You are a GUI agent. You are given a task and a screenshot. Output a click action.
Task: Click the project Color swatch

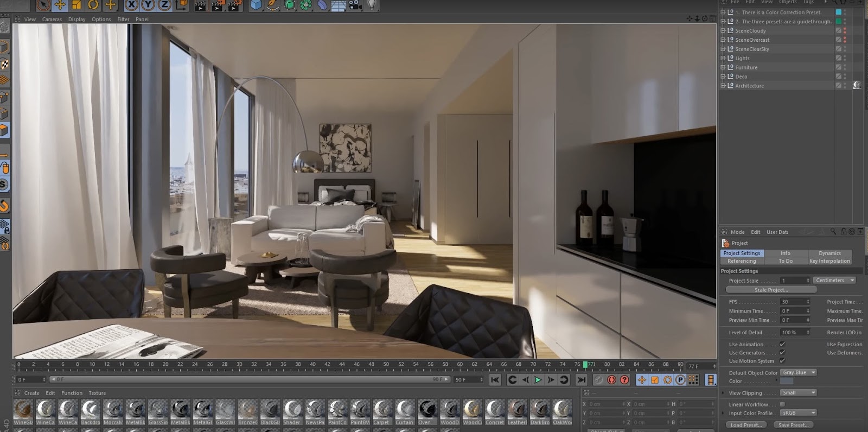tap(787, 381)
